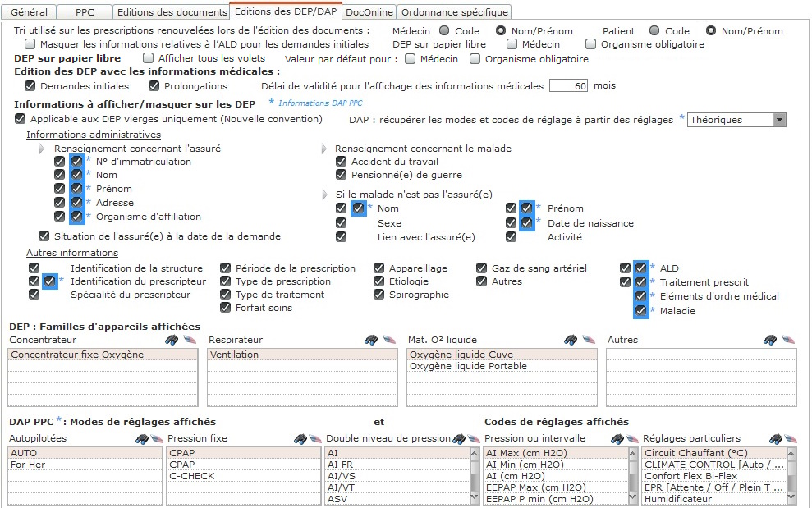Screen dimensions: 812x508
Task: Collapse Renseignement concernant le malade section
Action: [324, 149]
